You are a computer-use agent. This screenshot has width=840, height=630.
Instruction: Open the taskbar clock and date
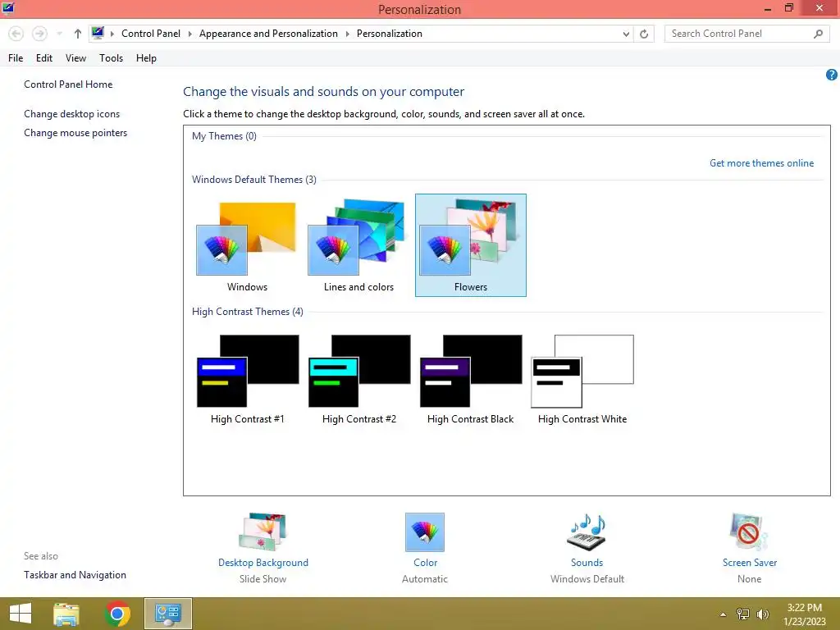tap(804, 614)
